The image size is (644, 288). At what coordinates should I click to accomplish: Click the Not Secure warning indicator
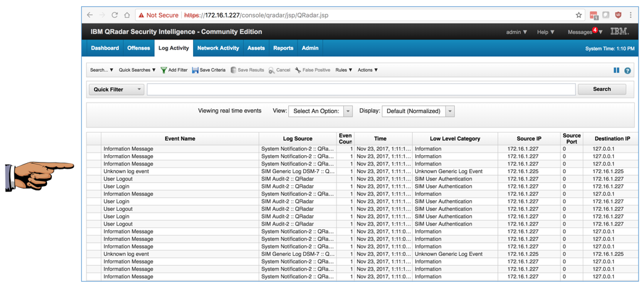158,15
